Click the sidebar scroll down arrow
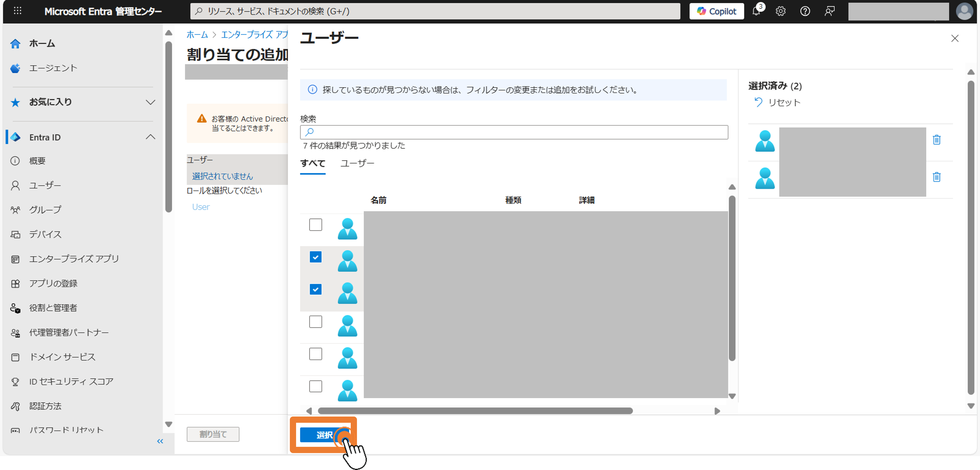 point(169,424)
